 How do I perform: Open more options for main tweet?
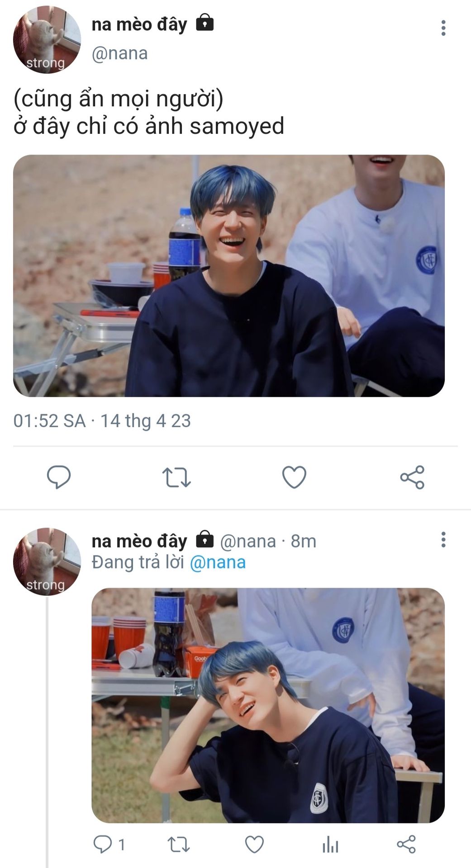click(x=443, y=28)
